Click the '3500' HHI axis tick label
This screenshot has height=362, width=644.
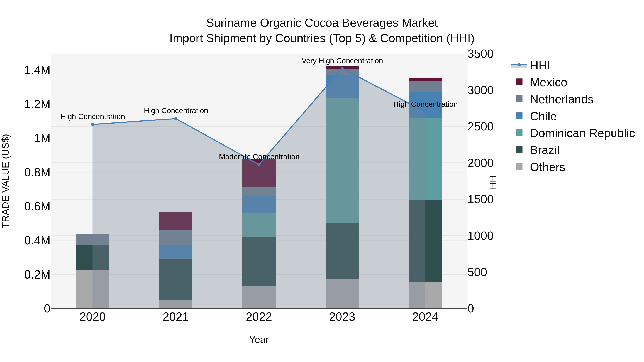[x=480, y=54]
